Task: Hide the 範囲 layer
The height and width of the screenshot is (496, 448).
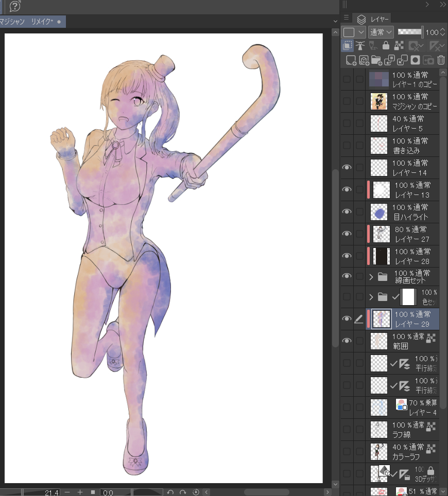Action: point(347,341)
